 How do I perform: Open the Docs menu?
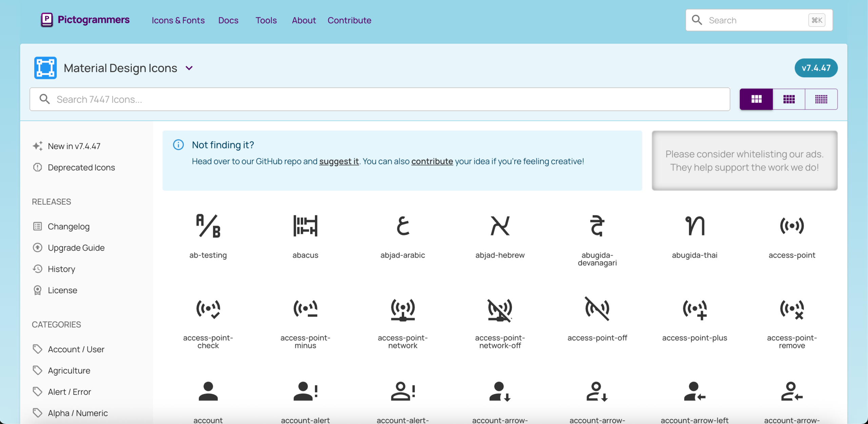coord(228,20)
